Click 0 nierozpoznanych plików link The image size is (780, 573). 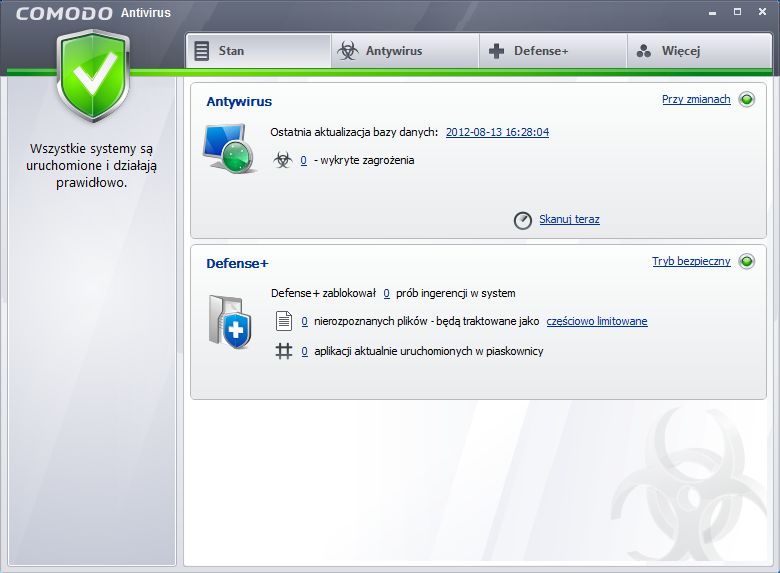click(x=304, y=321)
